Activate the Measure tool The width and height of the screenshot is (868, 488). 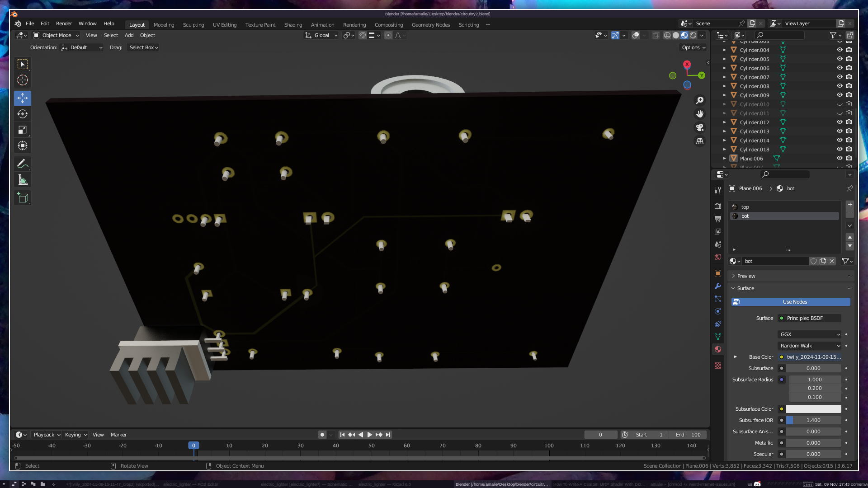coord(23,180)
